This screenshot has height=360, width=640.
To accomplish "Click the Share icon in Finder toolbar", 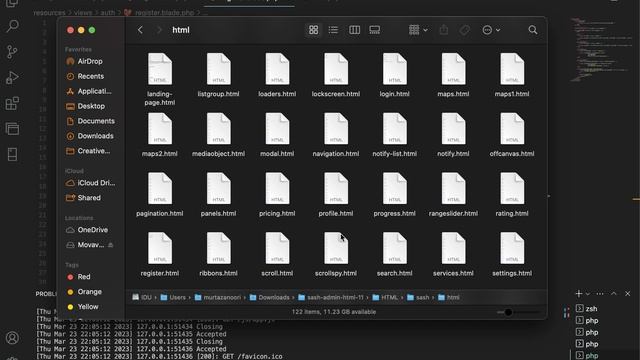I will 444,30.
